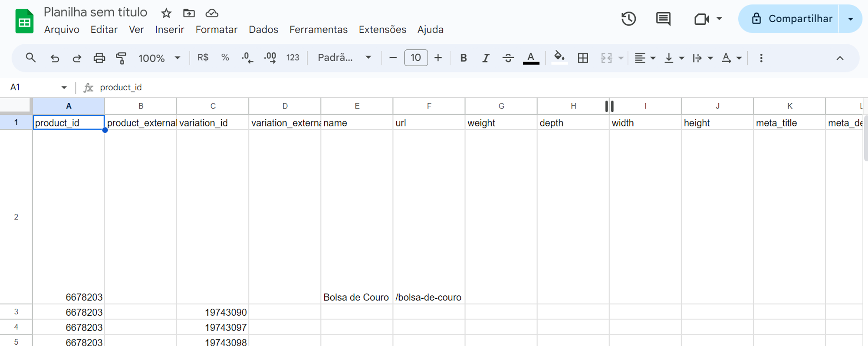This screenshot has width=868, height=346.
Task: Merge selected cells
Action: (606, 58)
